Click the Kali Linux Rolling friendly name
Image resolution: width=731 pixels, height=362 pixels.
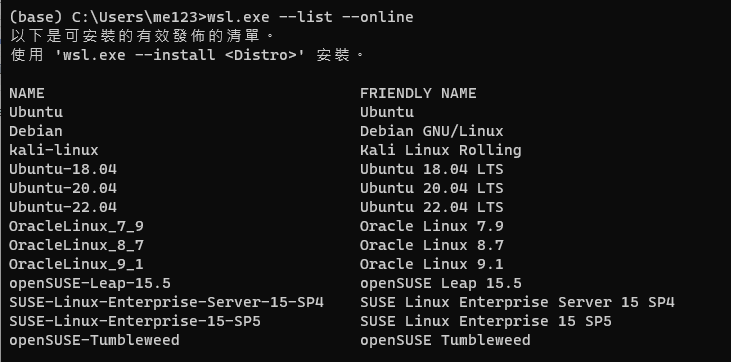441,150
